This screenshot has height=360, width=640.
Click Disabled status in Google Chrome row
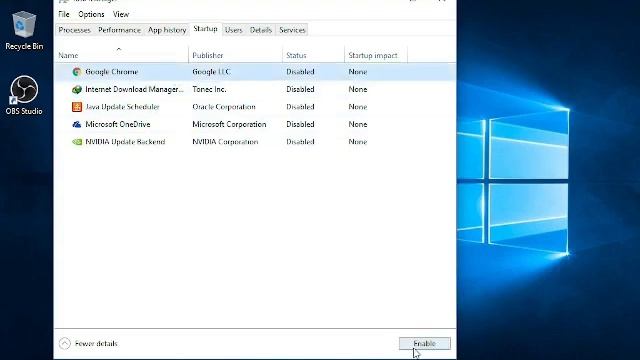tap(300, 72)
